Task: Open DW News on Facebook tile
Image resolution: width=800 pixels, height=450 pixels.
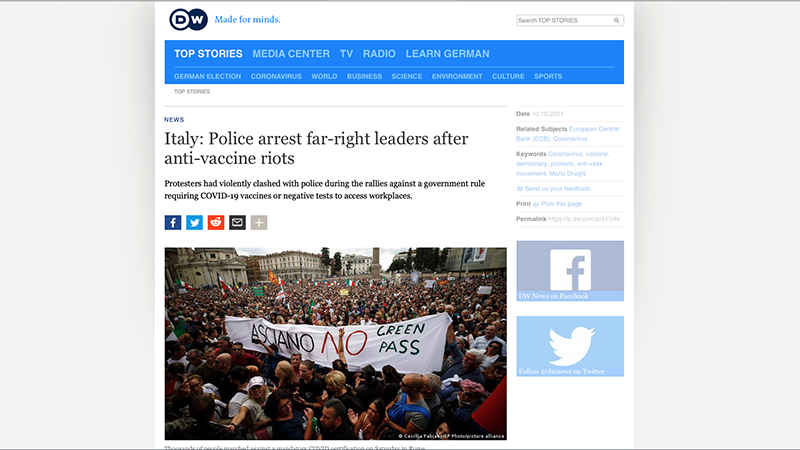Action: 570,271
